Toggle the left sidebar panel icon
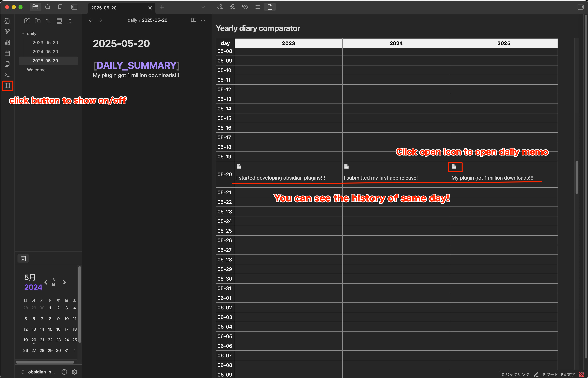The width and height of the screenshot is (588, 378). [74, 7]
